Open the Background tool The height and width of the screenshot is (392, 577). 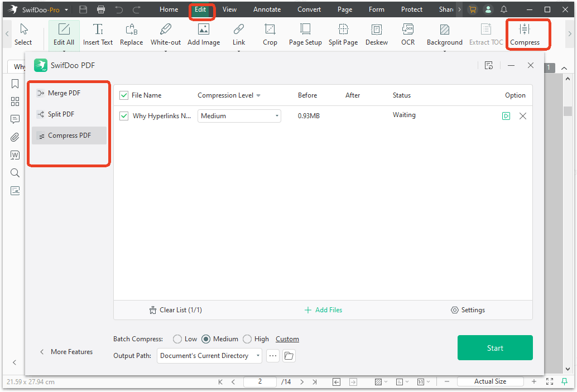coord(445,34)
